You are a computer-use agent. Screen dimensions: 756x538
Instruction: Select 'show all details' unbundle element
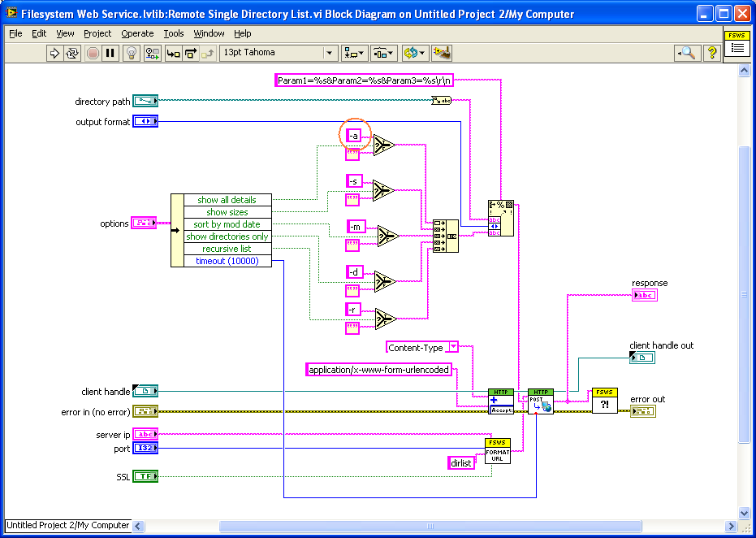(x=227, y=200)
